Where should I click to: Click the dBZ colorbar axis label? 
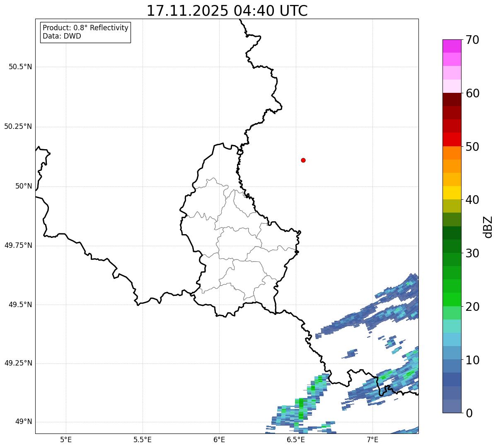point(488,227)
